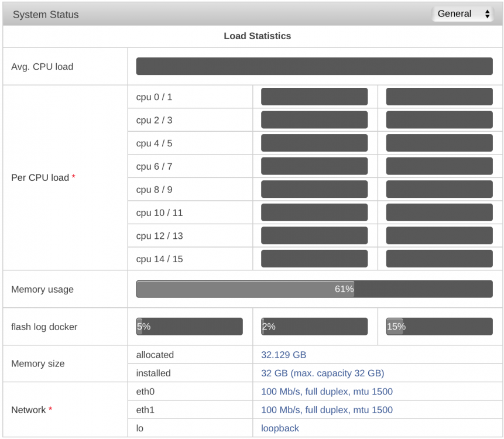Viewport: 504px width, 439px height.
Task: Click the cpu 4 / 5 label
Action: coord(154,143)
